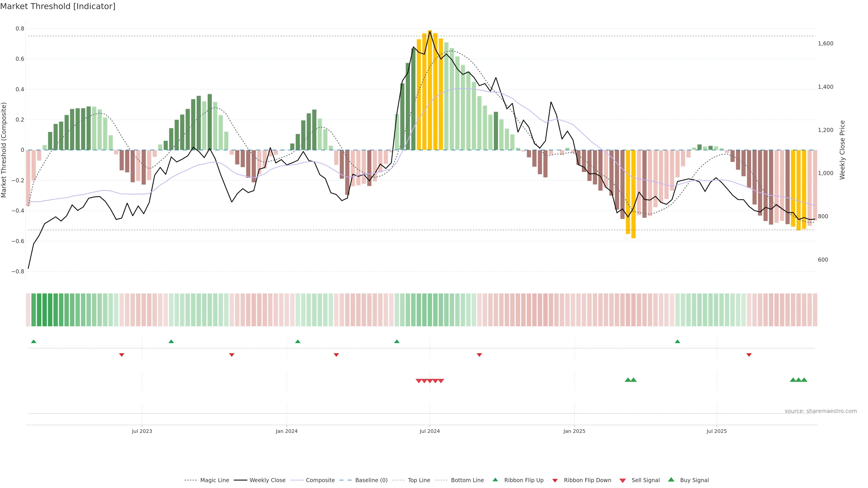Image resolution: width=868 pixels, height=488 pixels.
Task: Click the Jan 2025 x-axis label
Action: [x=574, y=431]
